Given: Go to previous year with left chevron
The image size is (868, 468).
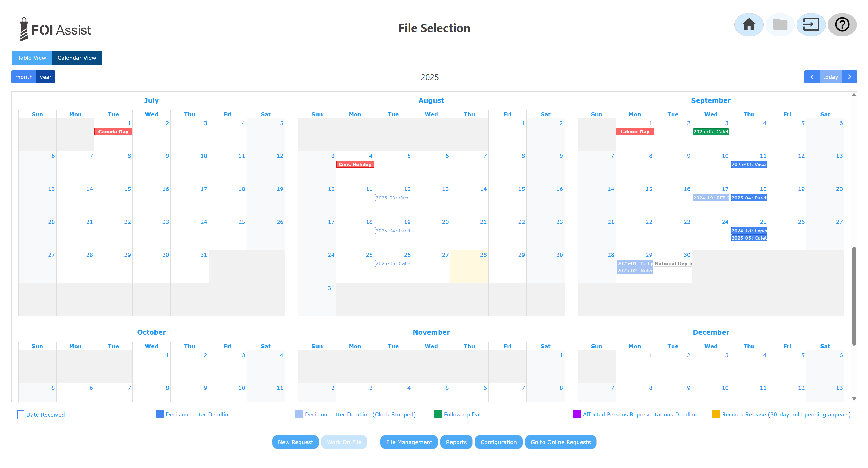Looking at the screenshot, I should pos(812,77).
